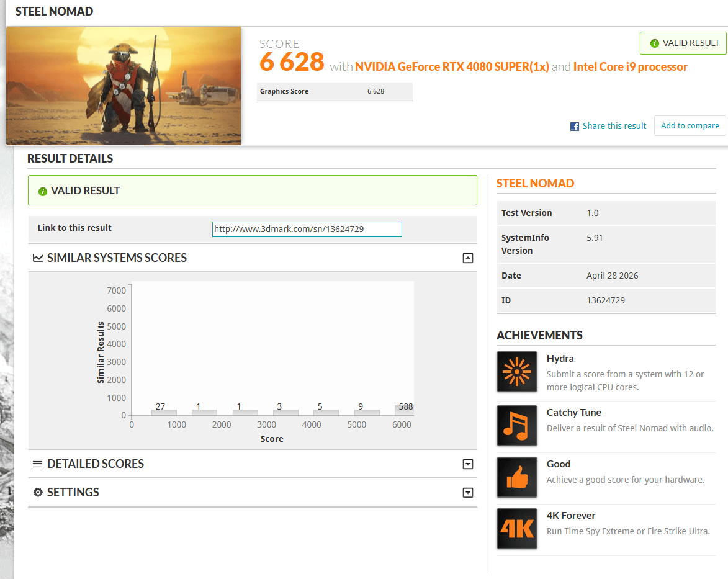Image resolution: width=728 pixels, height=579 pixels.
Task: Click the Detailed Scores list icon
Action: click(38, 464)
